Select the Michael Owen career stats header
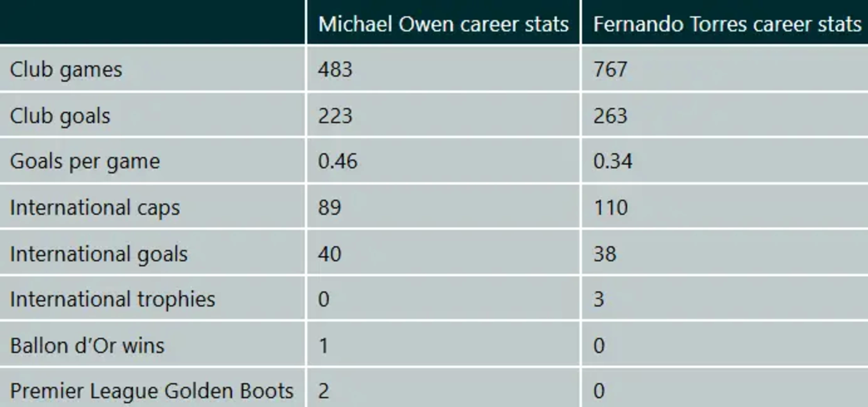The image size is (868, 407). [x=443, y=24]
